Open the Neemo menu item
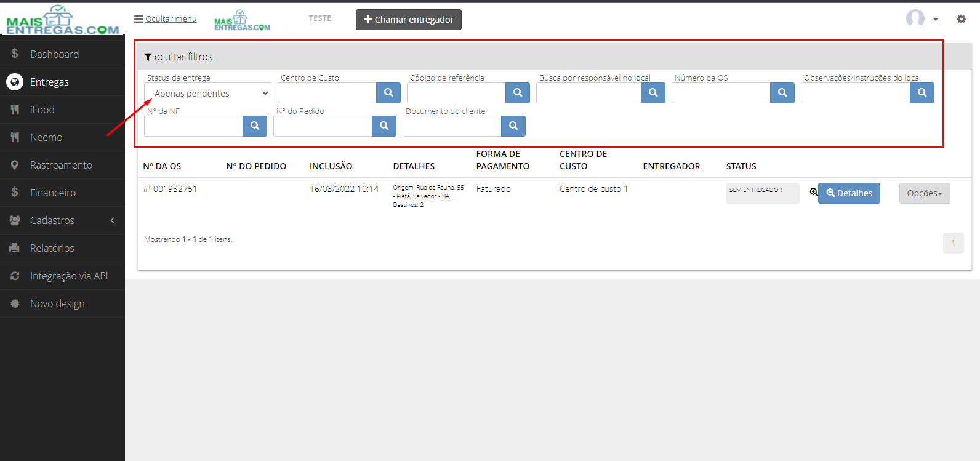The height and width of the screenshot is (461, 980). [62, 137]
